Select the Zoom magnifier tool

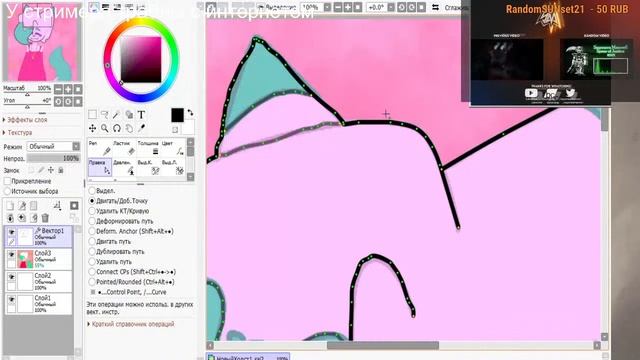tap(104, 129)
